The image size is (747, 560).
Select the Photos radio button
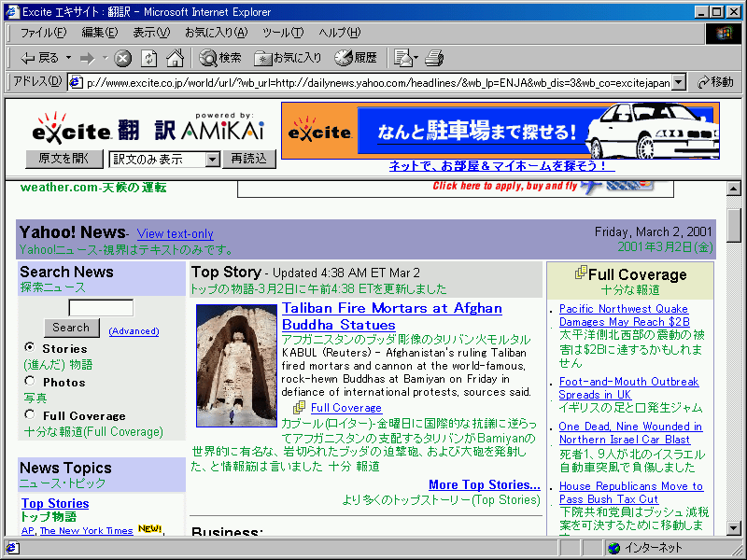30,381
